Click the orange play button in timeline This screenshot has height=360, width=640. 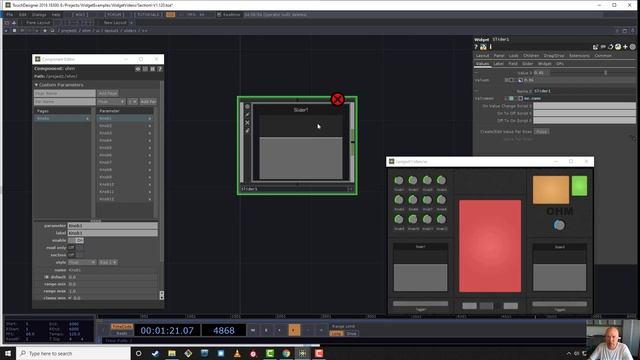(294, 330)
